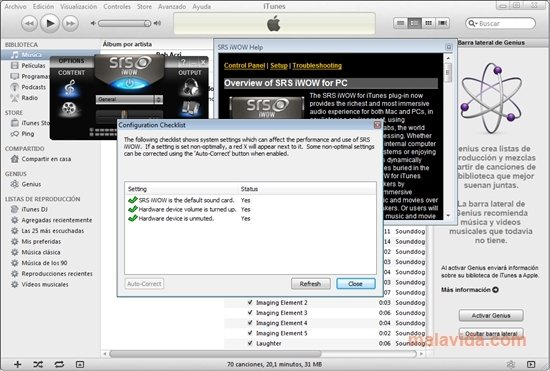Image resolution: width=550 pixels, height=371 pixels.
Task: Open the Avanzado menu
Action: [x=172, y=6]
